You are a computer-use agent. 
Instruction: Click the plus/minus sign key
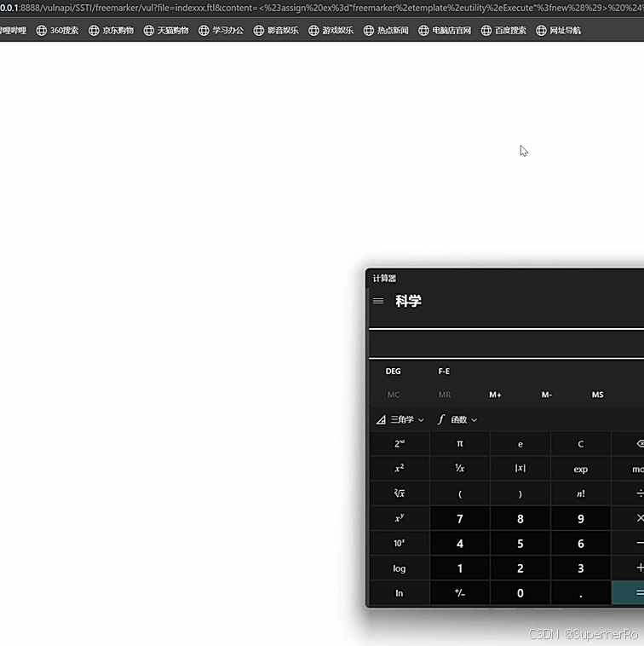(460, 593)
